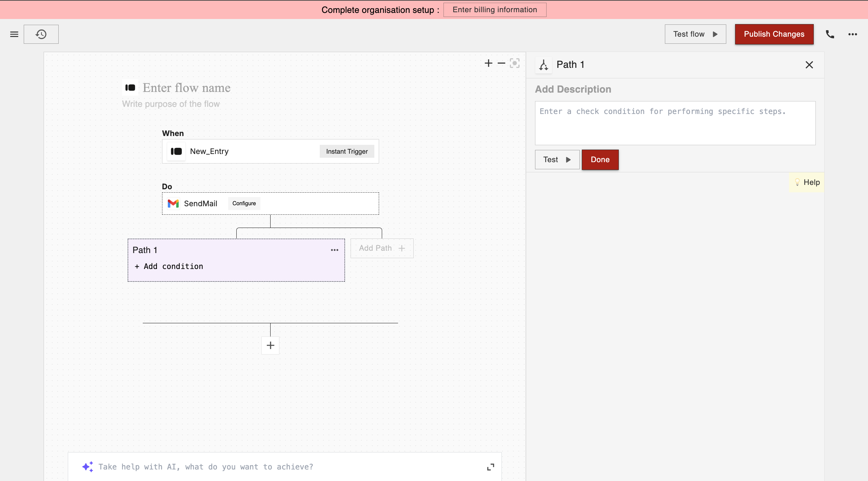Click the AI sparkle icon
The width and height of the screenshot is (868, 481).
tap(87, 467)
